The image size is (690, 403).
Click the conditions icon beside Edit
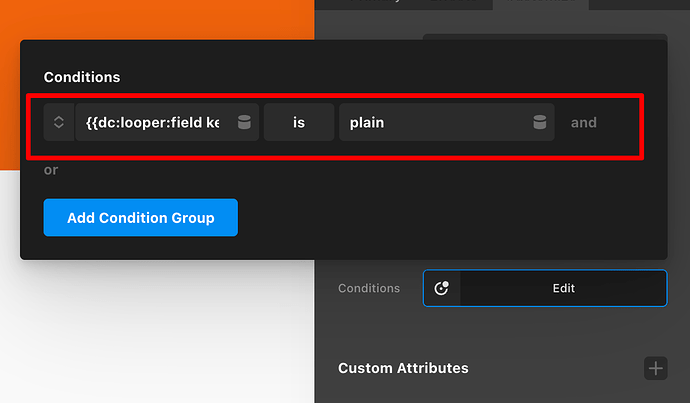click(441, 288)
